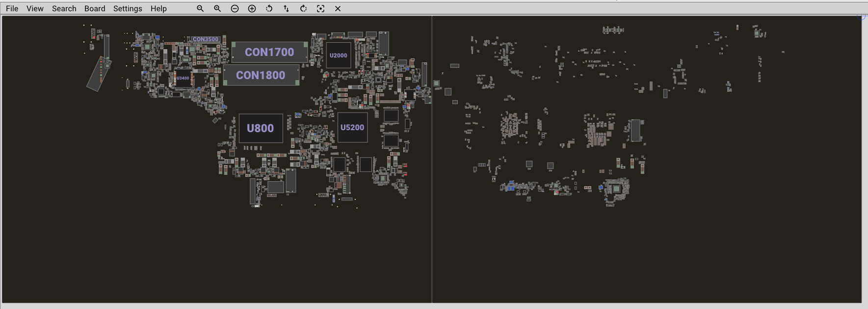Select the U2000 chip

(x=338, y=56)
